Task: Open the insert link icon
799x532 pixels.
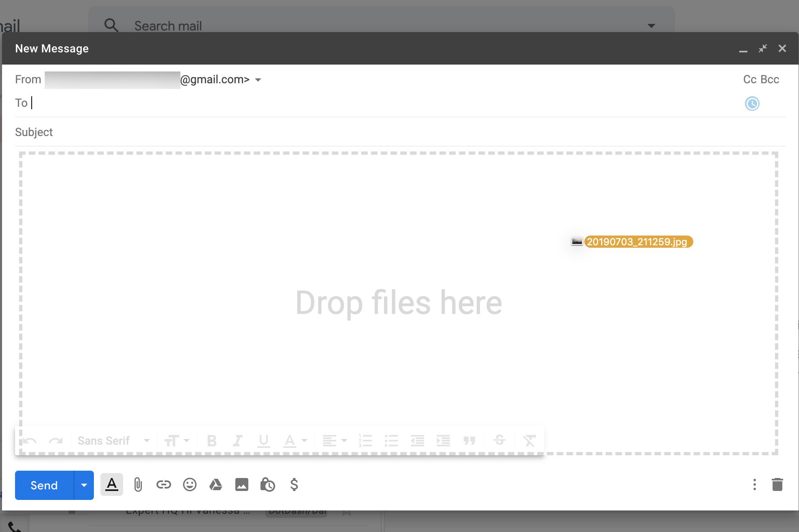Action: [163, 485]
